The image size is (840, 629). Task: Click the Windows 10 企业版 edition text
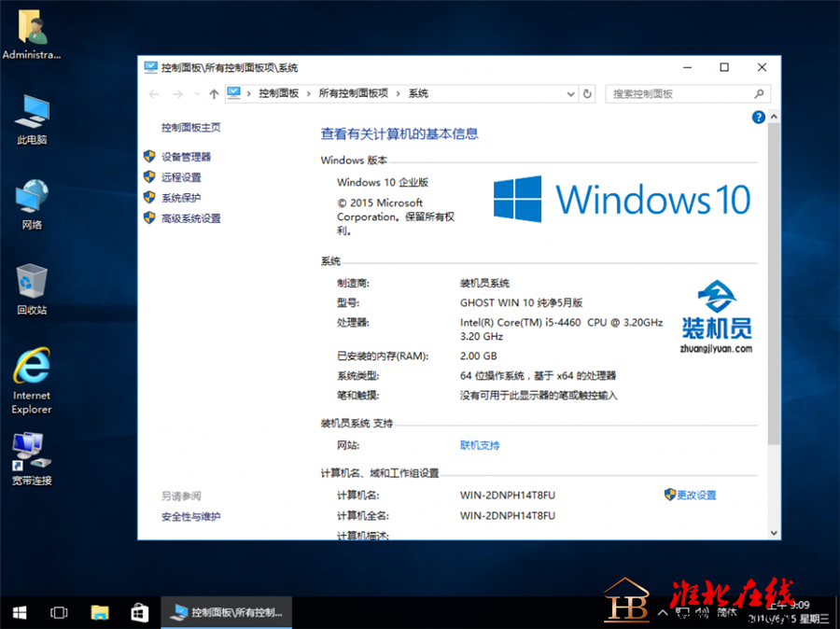click(x=383, y=182)
